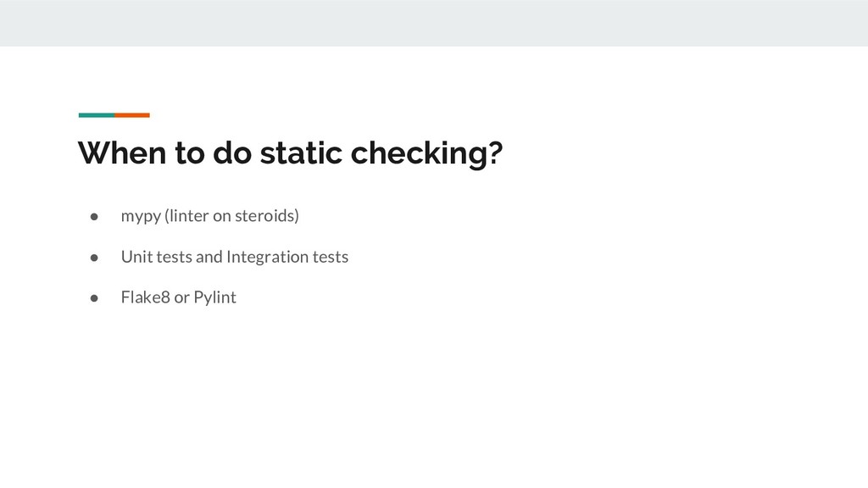This screenshot has width=868, height=488.
Task: Click the slide title 'When to do static checking?'
Action: pos(290,154)
